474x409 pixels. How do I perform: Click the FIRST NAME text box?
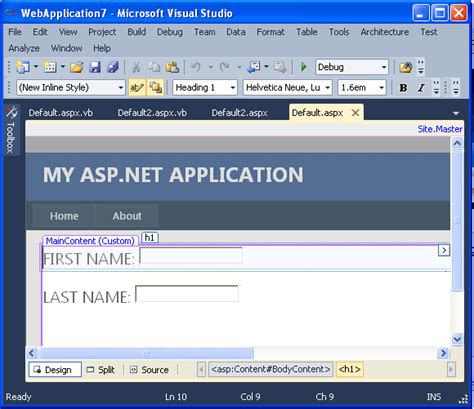(191, 256)
